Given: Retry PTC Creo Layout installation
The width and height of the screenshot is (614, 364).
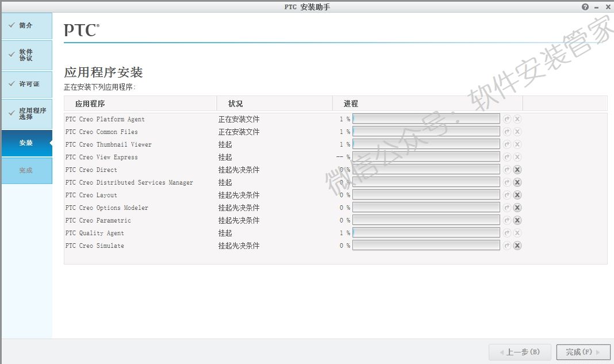Looking at the screenshot, I should pos(507,195).
